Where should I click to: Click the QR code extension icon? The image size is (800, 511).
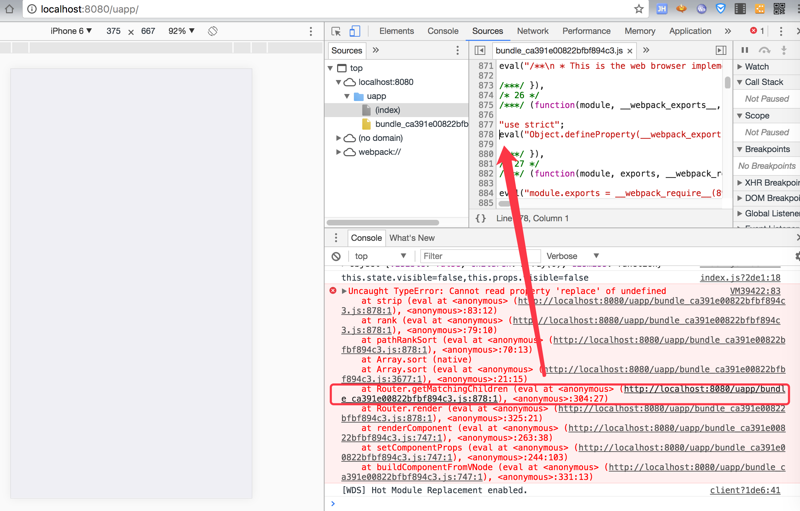779,9
